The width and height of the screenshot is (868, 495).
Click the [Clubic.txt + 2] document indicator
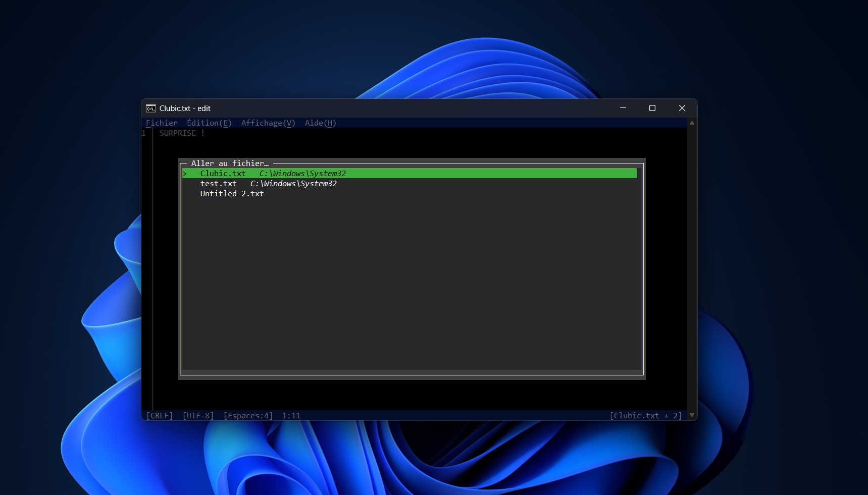646,415
